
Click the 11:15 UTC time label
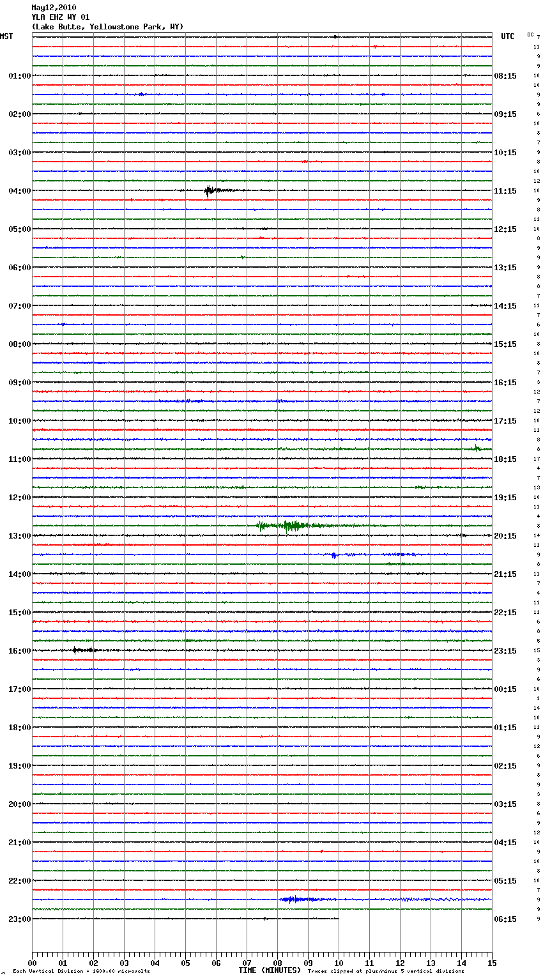505,191
